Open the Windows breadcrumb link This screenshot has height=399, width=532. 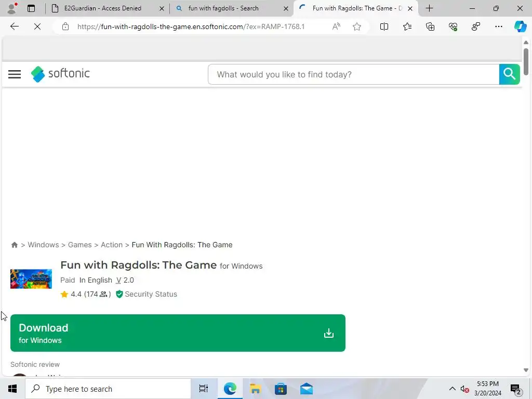(43, 245)
